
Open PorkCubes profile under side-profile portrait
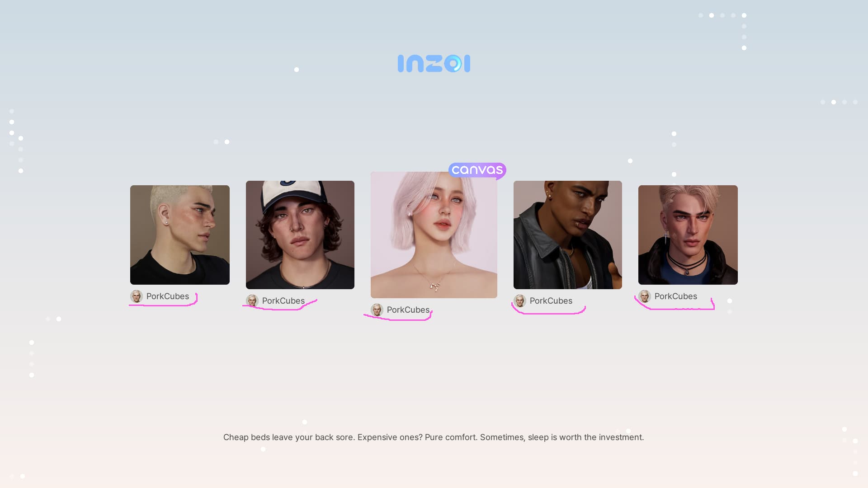(168, 296)
